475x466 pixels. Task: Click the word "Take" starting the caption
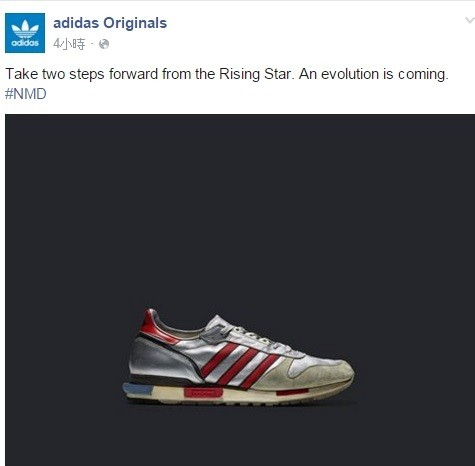pos(22,74)
